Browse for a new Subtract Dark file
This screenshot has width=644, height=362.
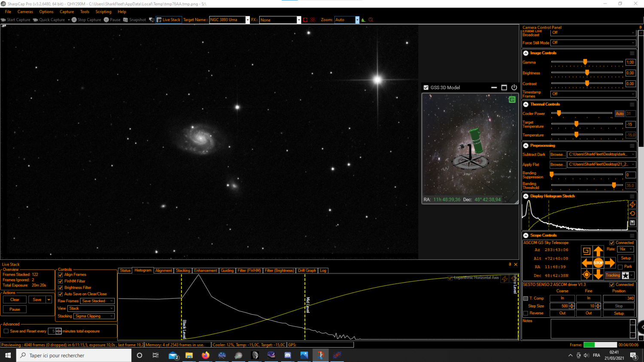pyautogui.click(x=558, y=155)
